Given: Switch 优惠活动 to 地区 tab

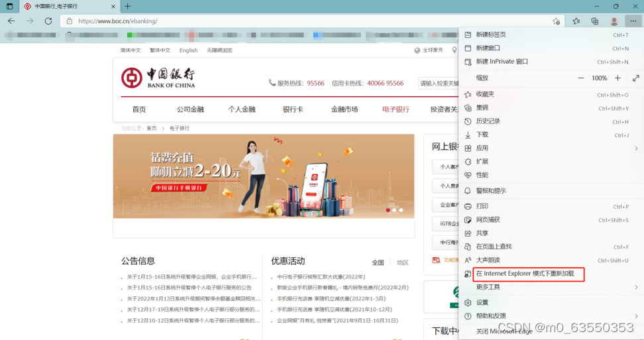Looking at the screenshot, I should pyautogui.click(x=403, y=262).
